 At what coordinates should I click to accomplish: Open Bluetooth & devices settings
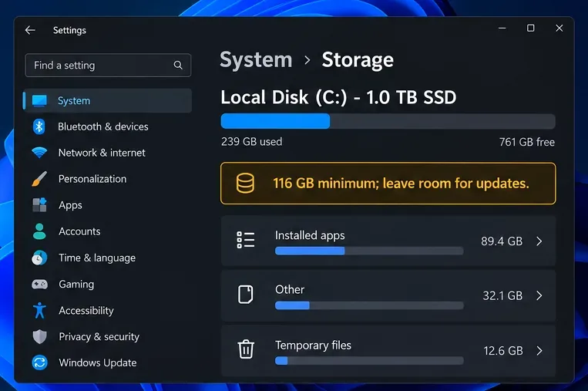tap(108, 126)
